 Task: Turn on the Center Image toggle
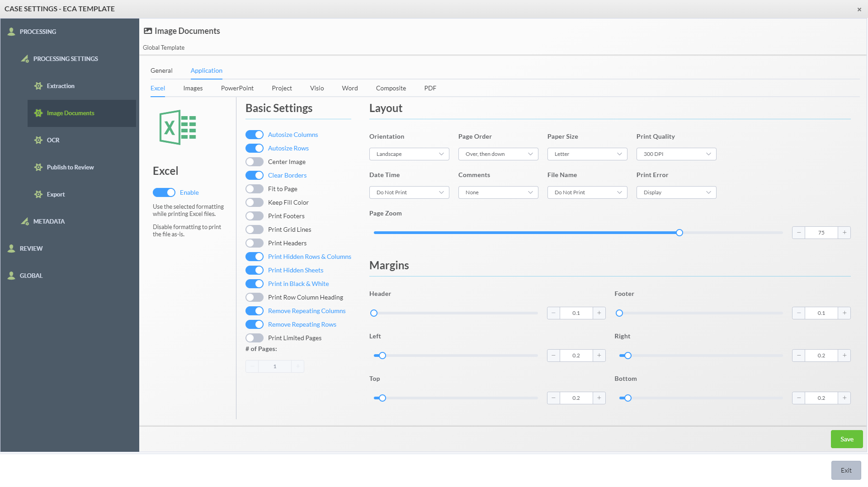(x=255, y=162)
